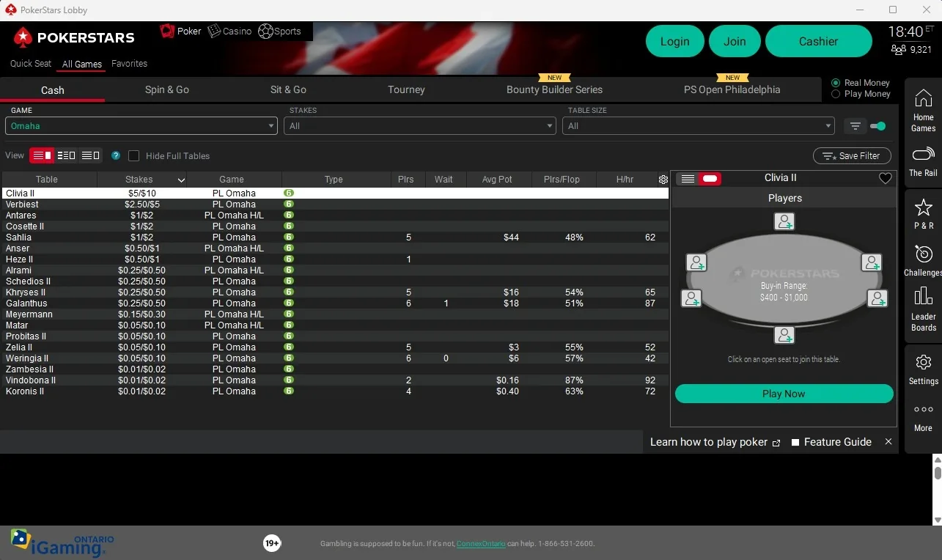Click an open seat on the Clivia II table preview
This screenshot has height=560, width=942.
coord(784,221)
